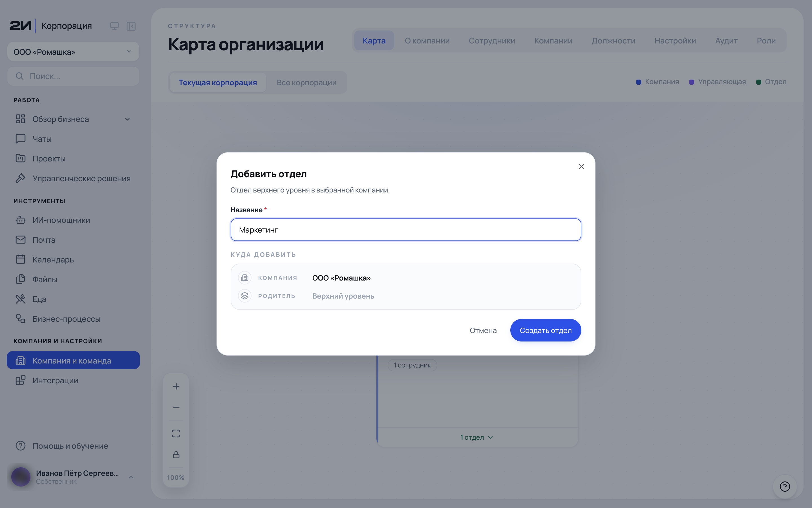
Task: Zoom out on the organization map
Action: click(x=176, y=407)
